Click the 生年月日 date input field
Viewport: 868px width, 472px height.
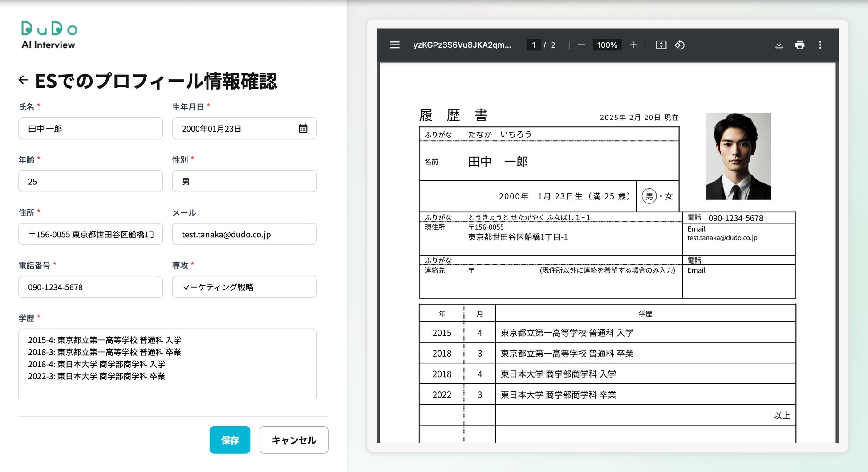point(244,129)
